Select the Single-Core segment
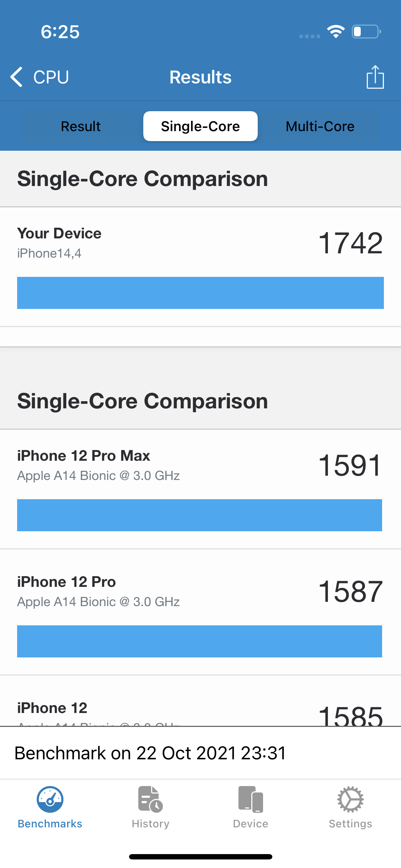 [x=200, y=126]
